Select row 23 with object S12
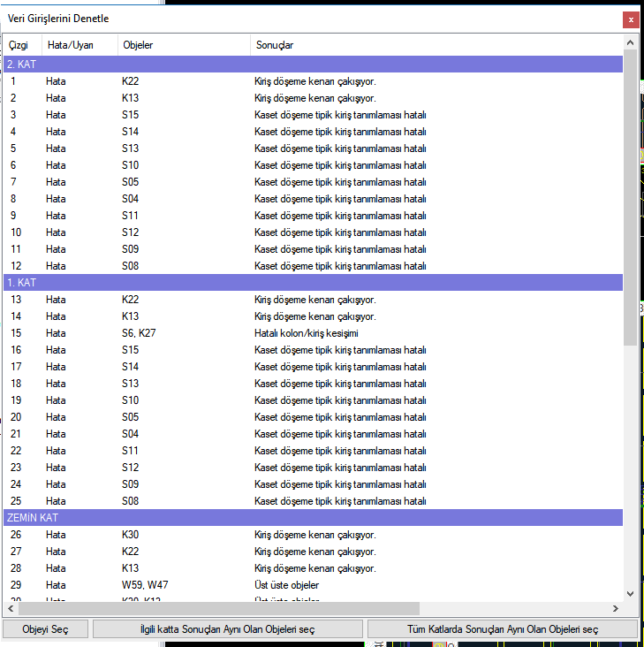644x647 pixels. pyautogui.click(x=313, y=468)
